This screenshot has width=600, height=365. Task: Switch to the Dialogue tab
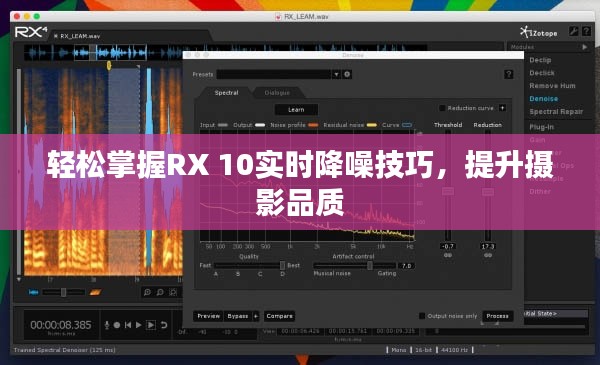(x=277, y=93)
